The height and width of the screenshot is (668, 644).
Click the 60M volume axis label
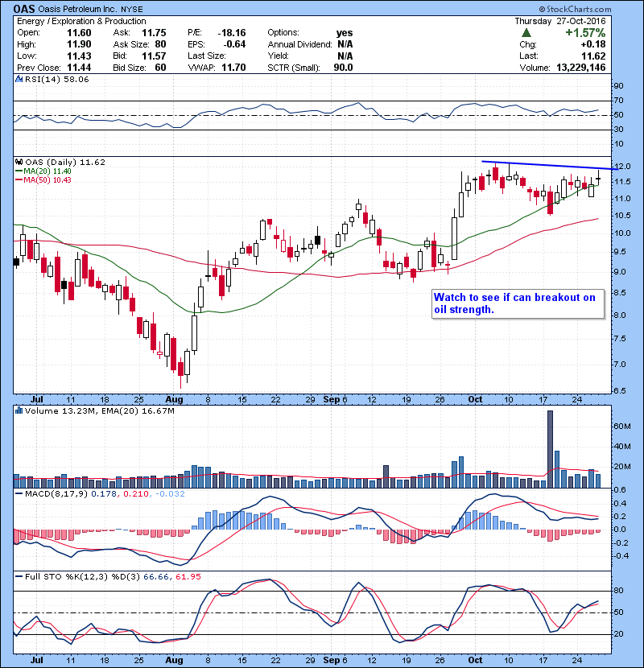622,427
